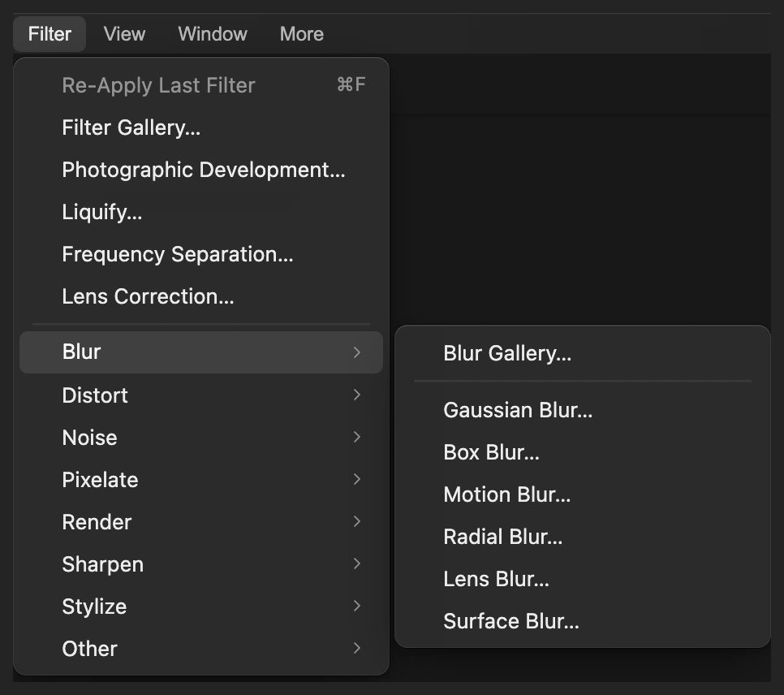This screenshot has height=695, width=784.
Task: Expand the Other filters submenu
Action: (201, 649)
